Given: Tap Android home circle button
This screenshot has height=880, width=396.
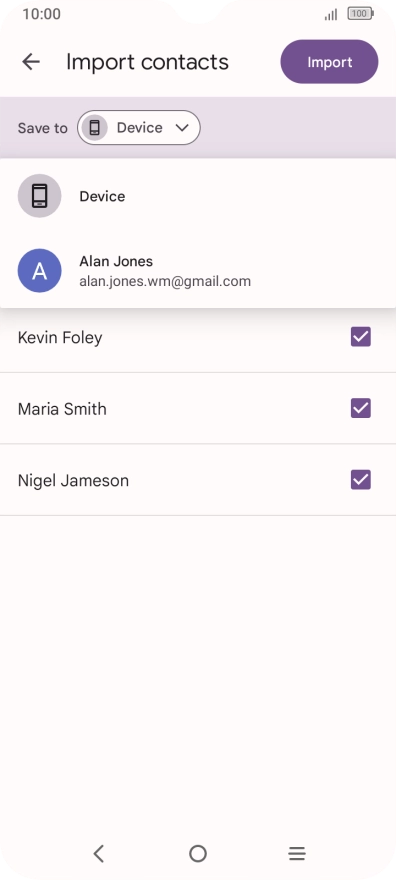Looking at the screenshot, I should pos(198,854).
